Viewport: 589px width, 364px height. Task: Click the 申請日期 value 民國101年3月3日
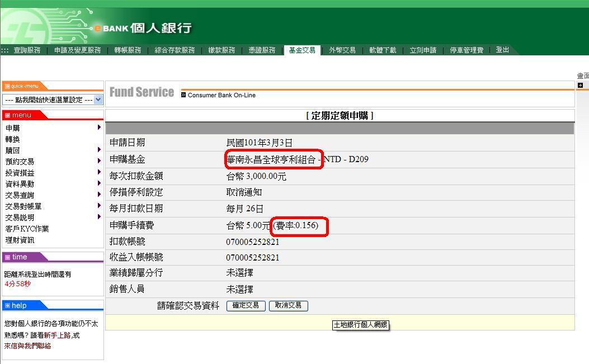coord(259,143)
